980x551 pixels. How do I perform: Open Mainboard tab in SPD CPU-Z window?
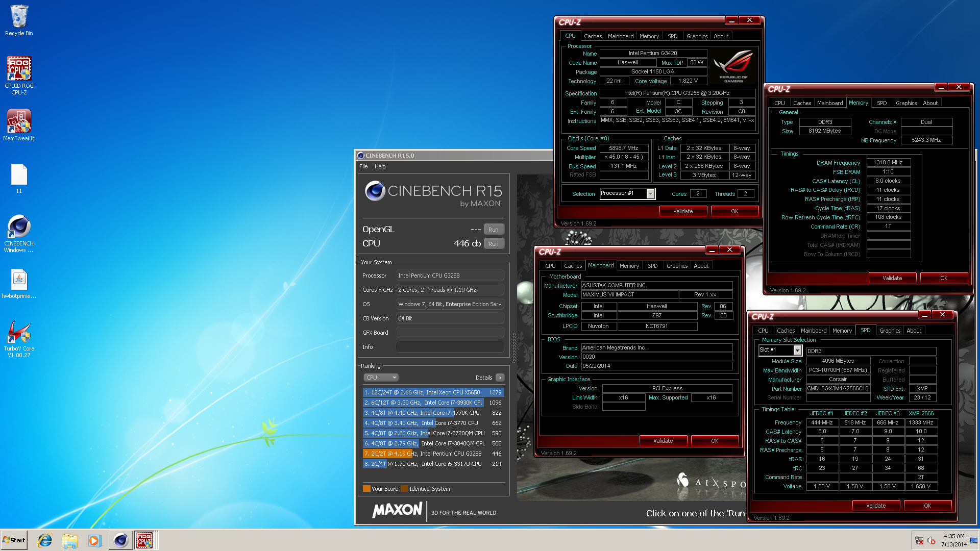click(x=814, y=331)
